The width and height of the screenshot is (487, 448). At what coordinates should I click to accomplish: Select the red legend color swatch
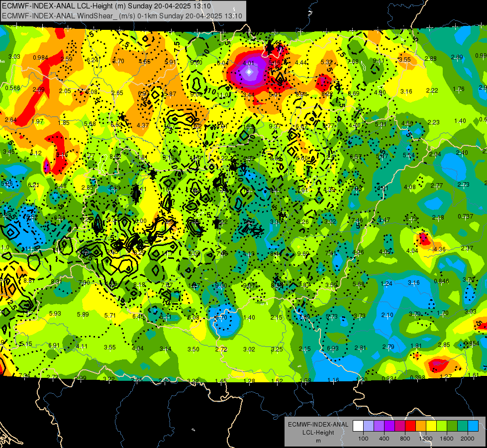(410, 426)
